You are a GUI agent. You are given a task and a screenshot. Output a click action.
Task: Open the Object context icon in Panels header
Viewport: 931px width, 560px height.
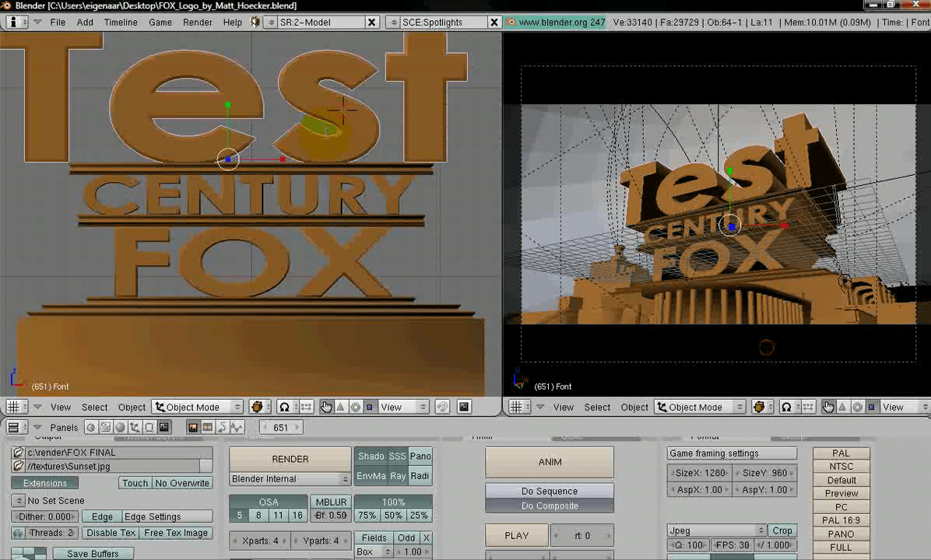click(x=135, y=427)
